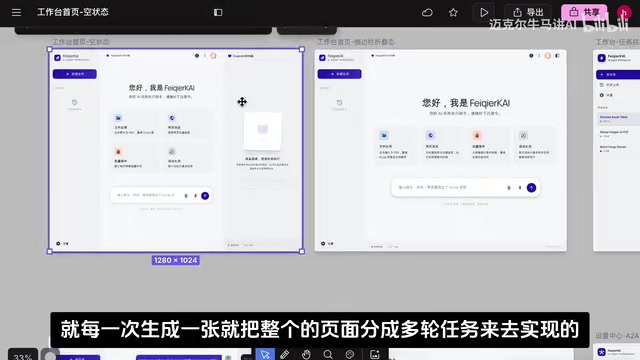This screenshot has height=360, width=640.
Task: Toggle the sidebar panel icon in top bar
Action: tap(218, 13)
